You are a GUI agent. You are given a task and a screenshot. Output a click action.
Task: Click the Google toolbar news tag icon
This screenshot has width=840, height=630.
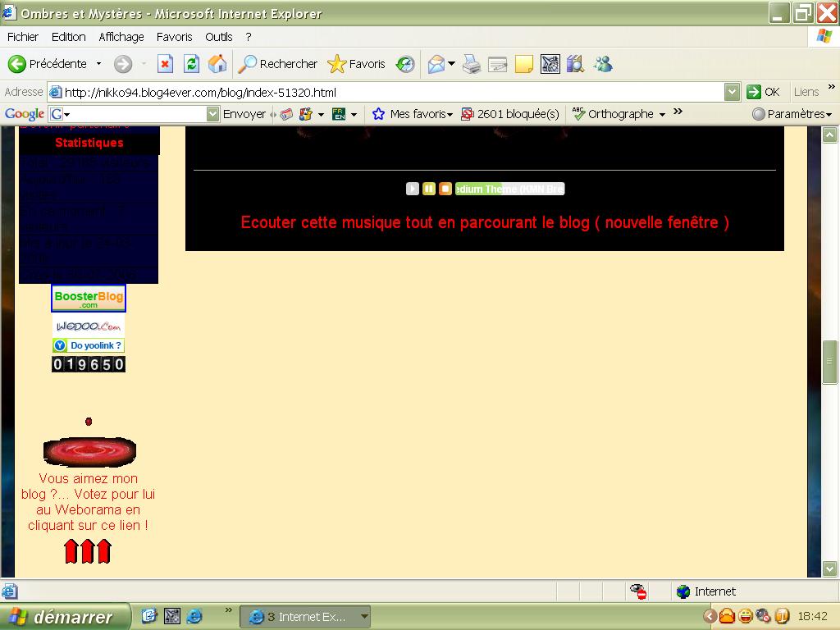286,114
